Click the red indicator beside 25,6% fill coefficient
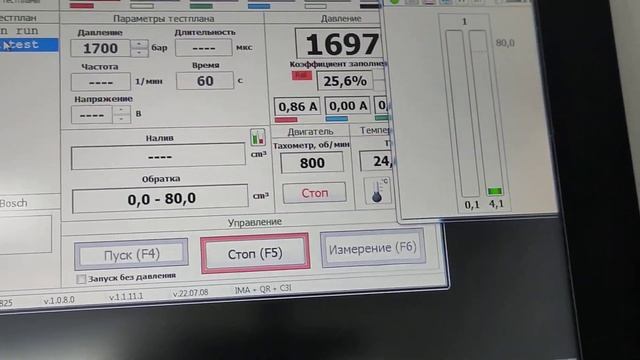This screenshot has height=360, width=640. click(302, 76)
